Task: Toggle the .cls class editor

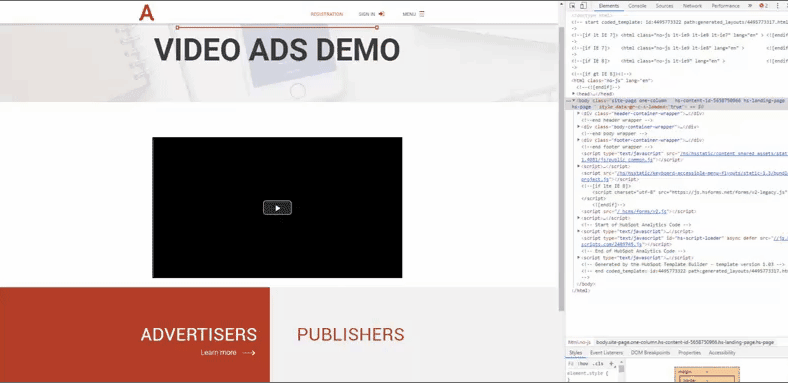Action: click(x=598, y=363)
